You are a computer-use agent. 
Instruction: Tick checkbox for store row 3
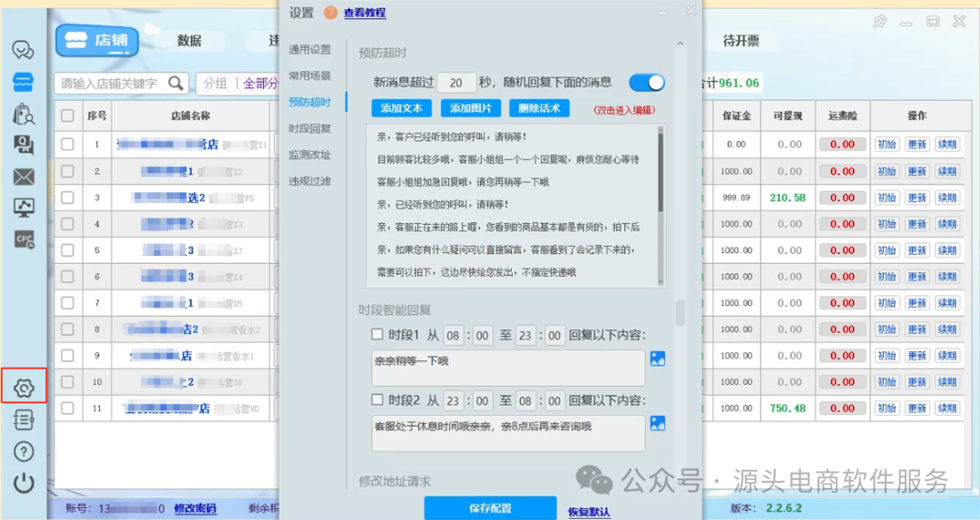(x=67, y=198)
